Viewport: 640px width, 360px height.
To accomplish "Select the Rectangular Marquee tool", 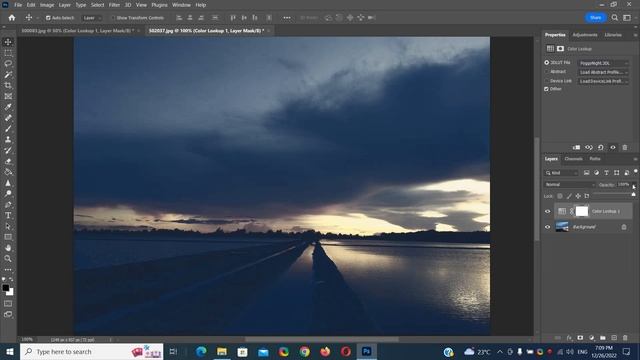I will [8, 53].
